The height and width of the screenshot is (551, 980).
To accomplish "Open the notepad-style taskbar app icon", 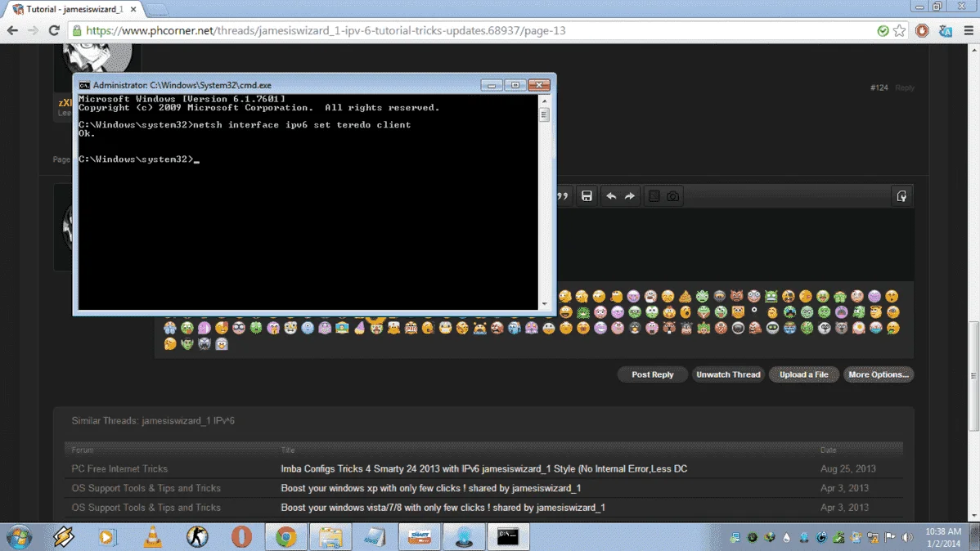I will point(375,536).
